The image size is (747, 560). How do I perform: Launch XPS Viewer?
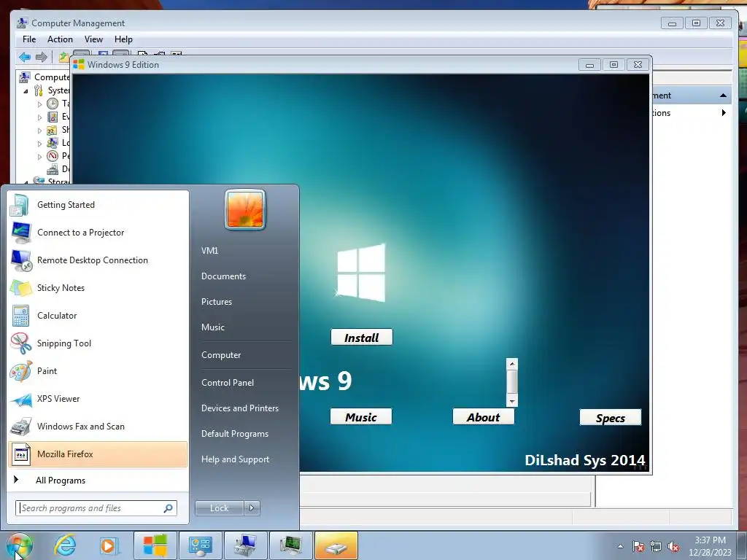point(98,399)
